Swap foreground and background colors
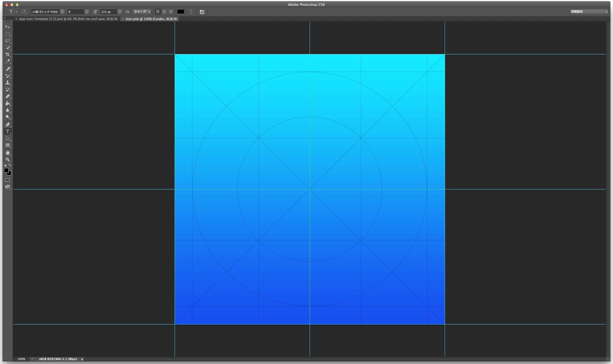 pos(10,165)
